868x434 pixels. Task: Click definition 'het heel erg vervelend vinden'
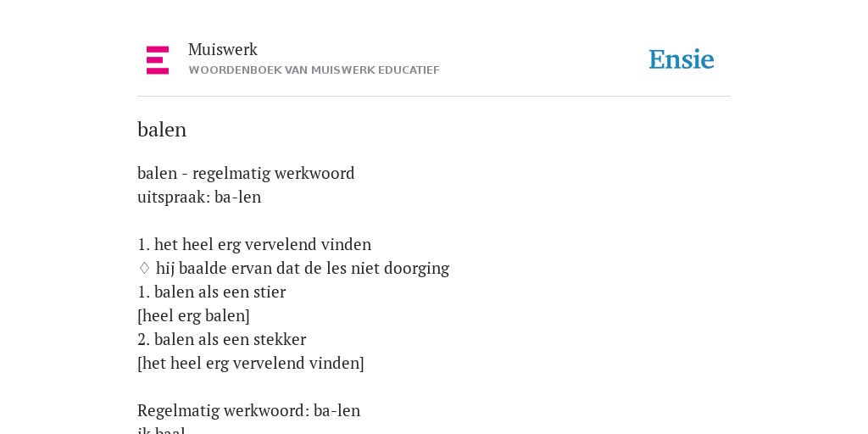263,245
